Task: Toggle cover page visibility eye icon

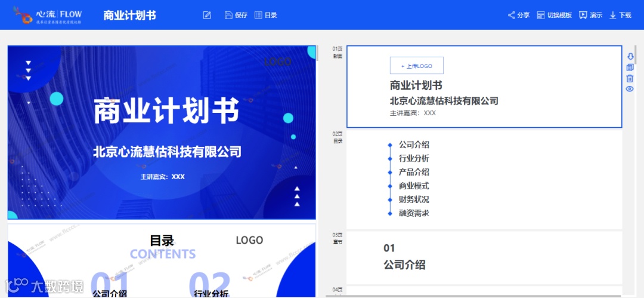Action: click(630, 89)
